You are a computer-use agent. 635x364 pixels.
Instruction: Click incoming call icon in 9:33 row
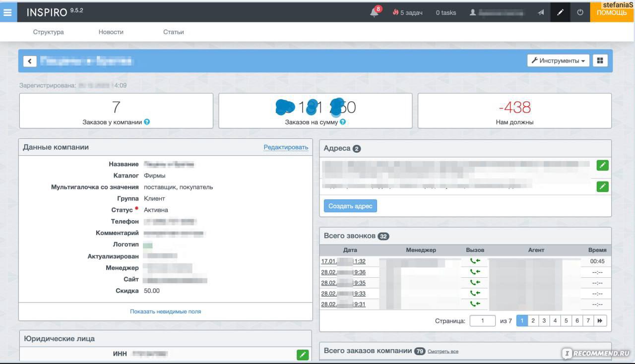pos(475,294)
